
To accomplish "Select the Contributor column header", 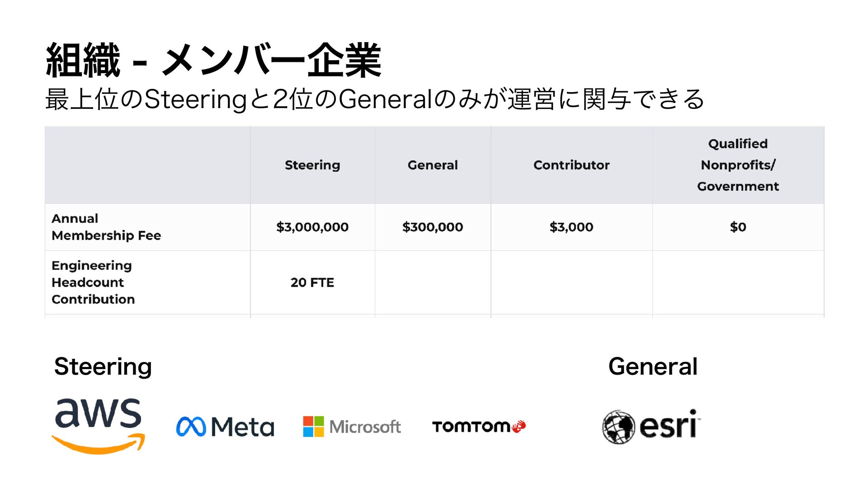I will (571, 165).
